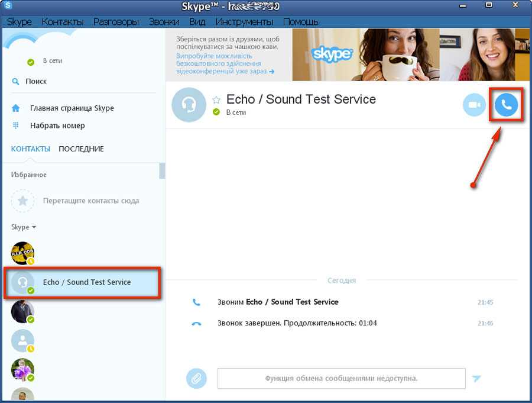Open the Инструменты menu

click(244, 22)
